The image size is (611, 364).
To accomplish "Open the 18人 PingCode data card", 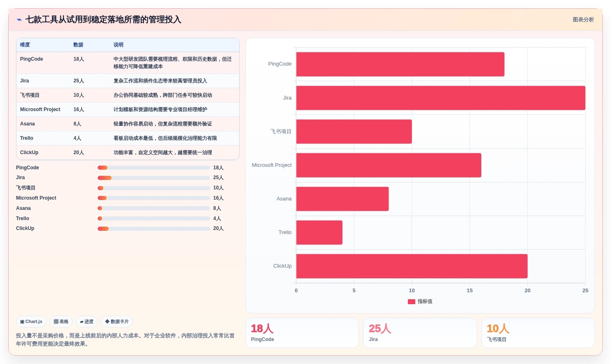I will [x=302, y=333].
